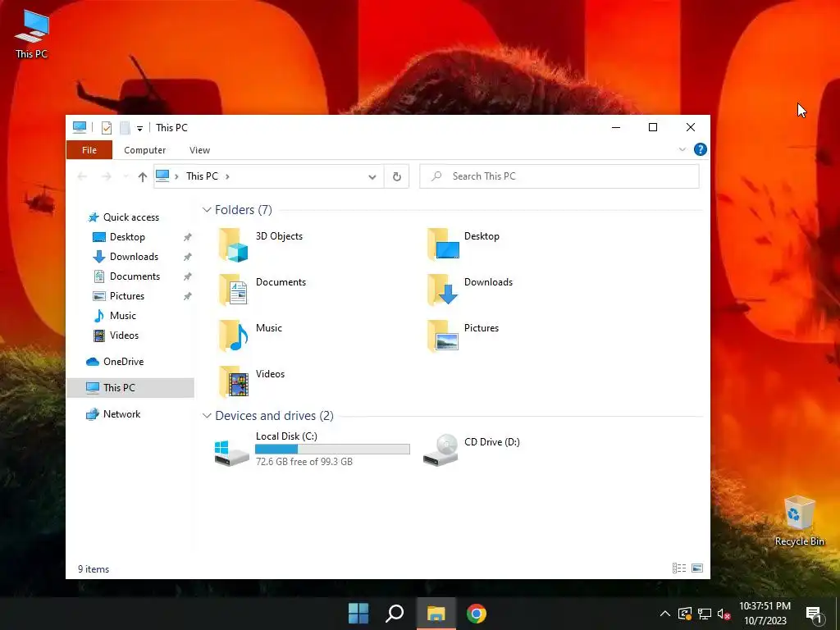
Task: Expand the ribbon with the chevron
Action: tap(682, 149)
